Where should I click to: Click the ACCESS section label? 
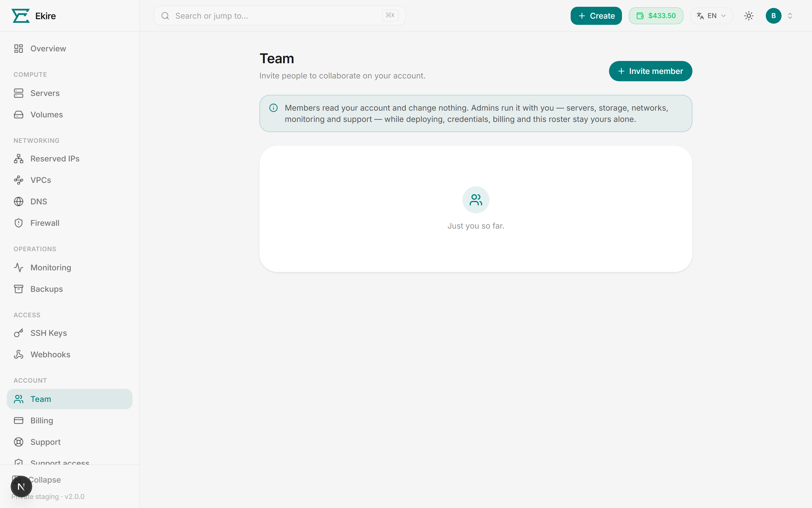[x=27, y=315]
